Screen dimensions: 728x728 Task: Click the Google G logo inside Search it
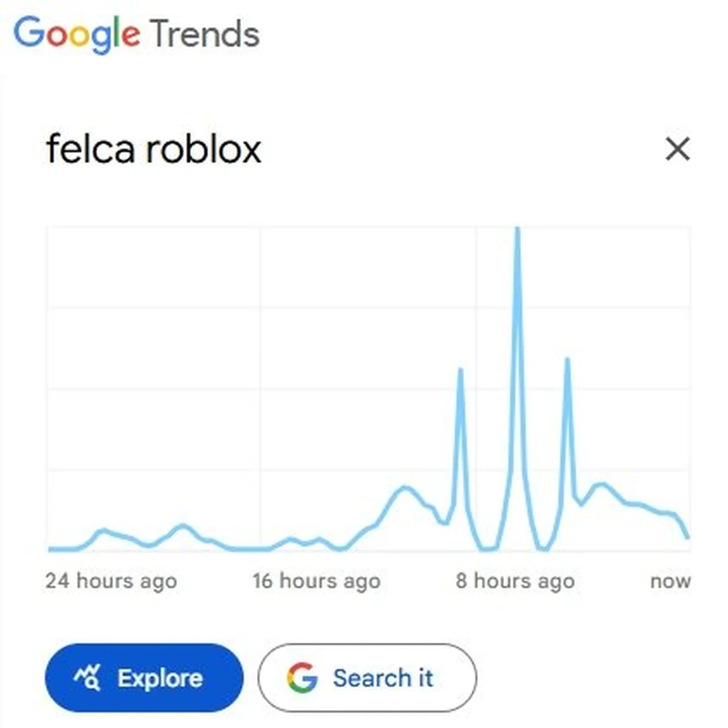(x=303, y=678)
